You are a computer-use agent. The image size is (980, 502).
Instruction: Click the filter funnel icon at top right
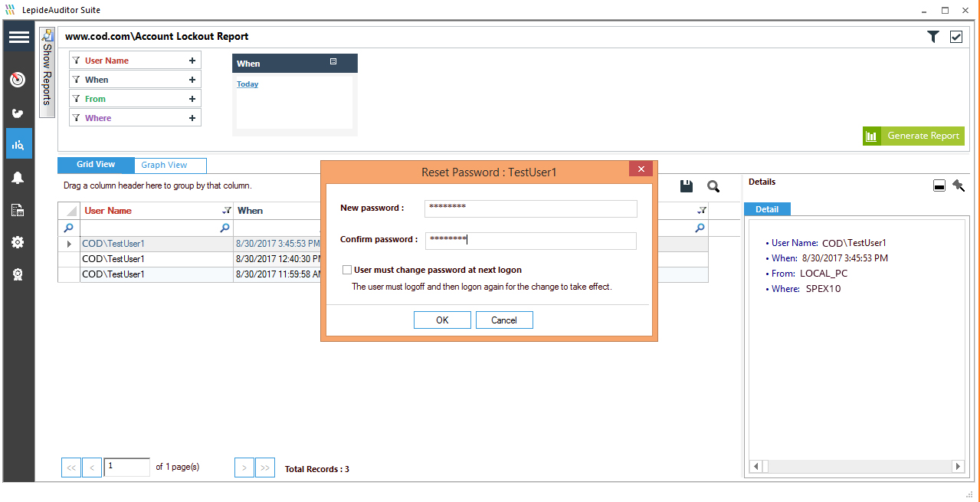point(932,36)
